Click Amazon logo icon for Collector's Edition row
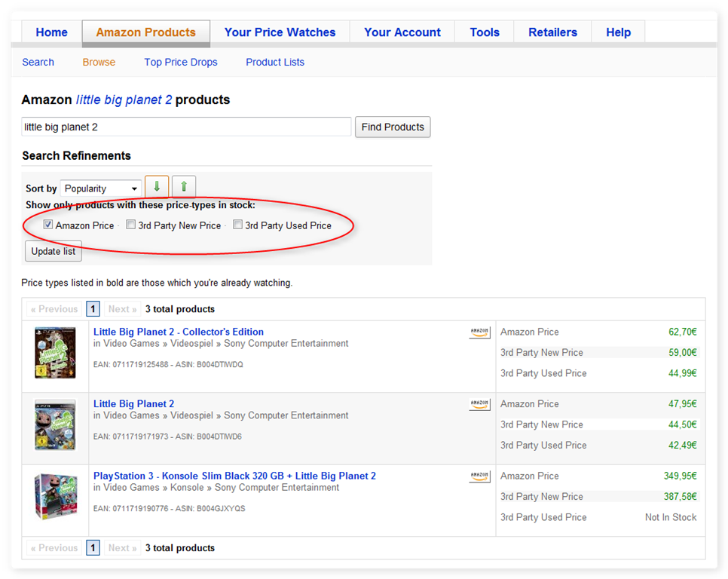 click(479, 332)
